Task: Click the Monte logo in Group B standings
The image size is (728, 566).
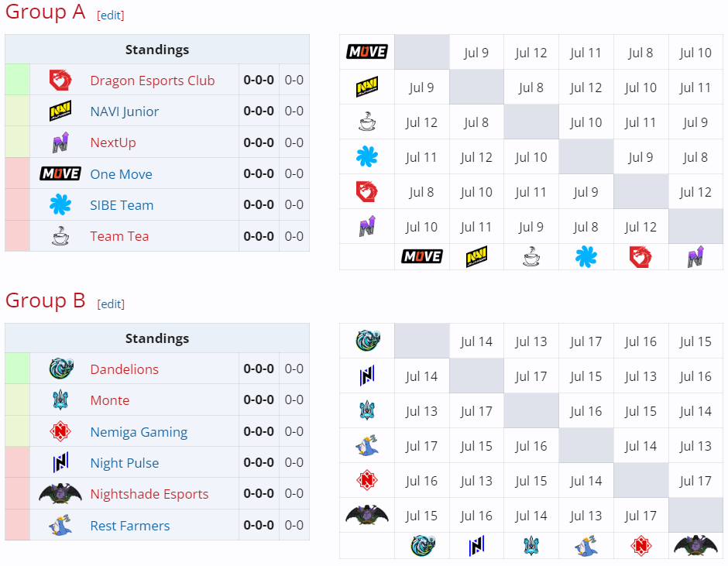Action: pyautogui.click(x=60, y=400)
